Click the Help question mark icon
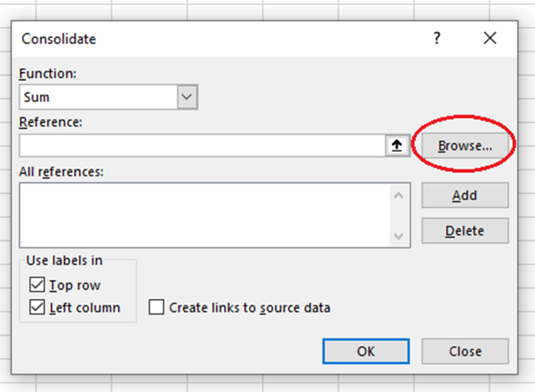Screen dimensions: 535x392 point(437,39)
